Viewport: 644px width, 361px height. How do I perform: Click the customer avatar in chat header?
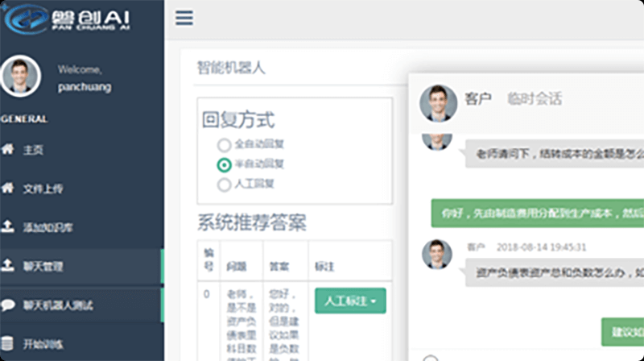[x=438, y=102]
